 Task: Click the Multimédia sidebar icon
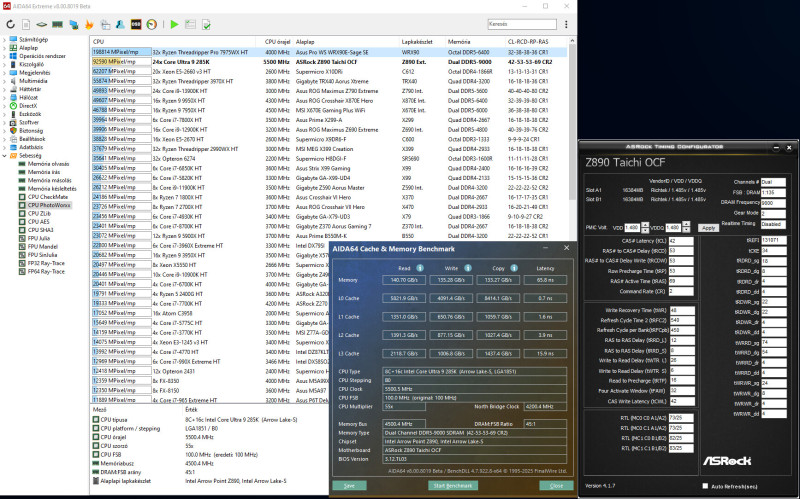click(x=12, y=80)
